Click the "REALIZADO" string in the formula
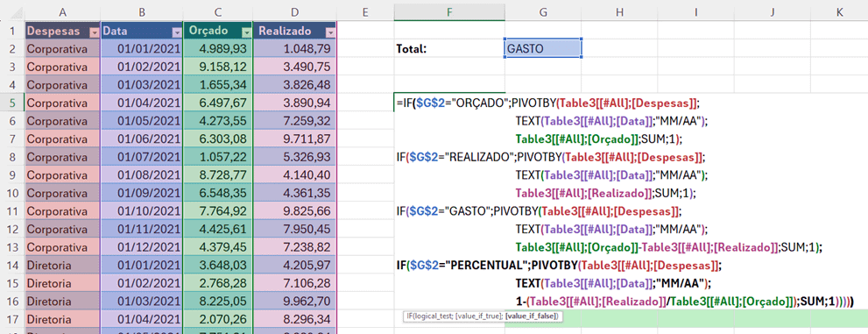 (479, 157)
